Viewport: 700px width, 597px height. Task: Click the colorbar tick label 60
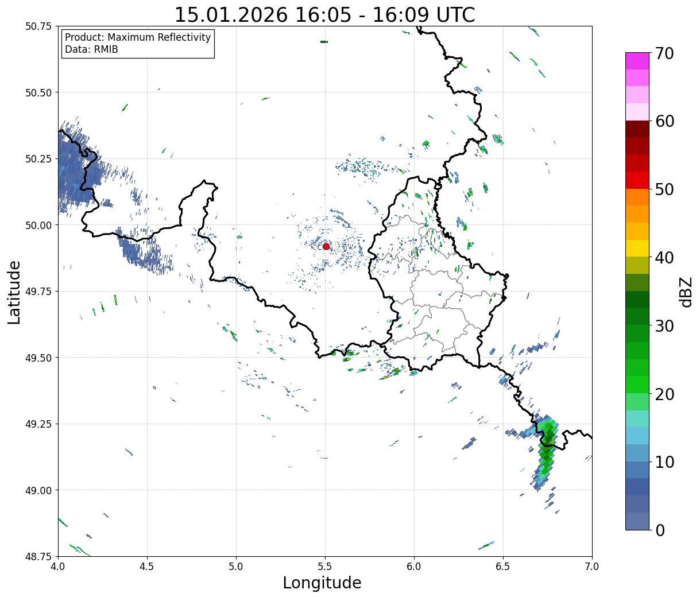[664, 121]
